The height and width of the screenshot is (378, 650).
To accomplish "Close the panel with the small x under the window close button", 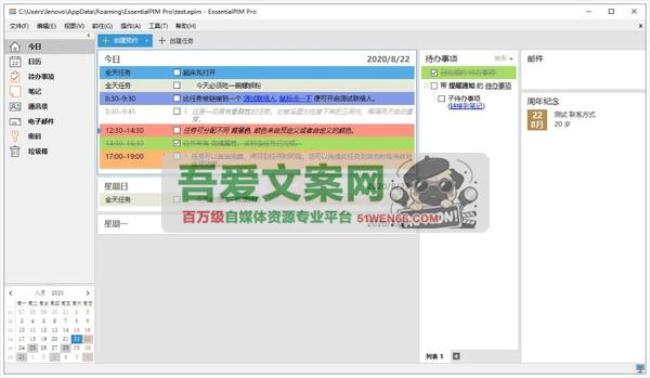I will pyautogui.click(x=640, y=26).
